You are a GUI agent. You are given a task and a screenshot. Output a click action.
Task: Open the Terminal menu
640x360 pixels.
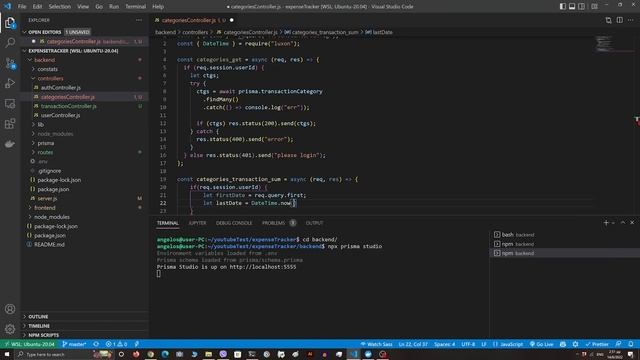136,7
